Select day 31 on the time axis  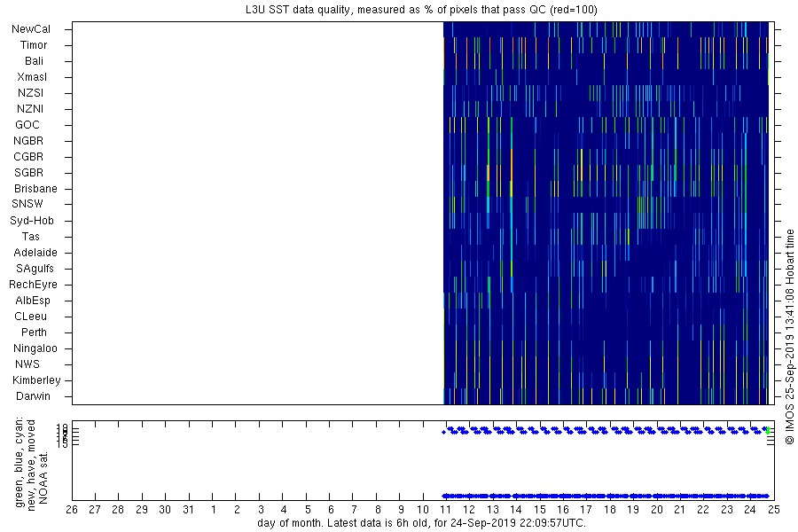188,510
